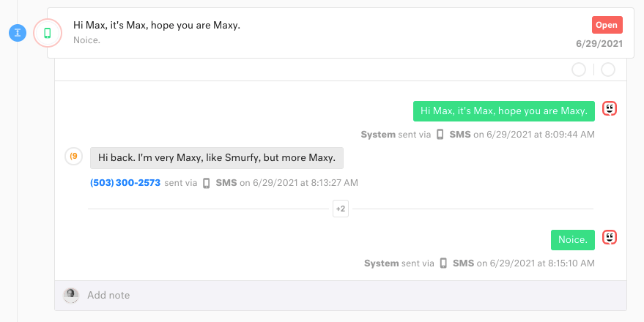The width and height of the screenshot is (644, 322).
Task: Select gray bubble 'Hi back. I'm very Maxy'
Action: [217, 158]
